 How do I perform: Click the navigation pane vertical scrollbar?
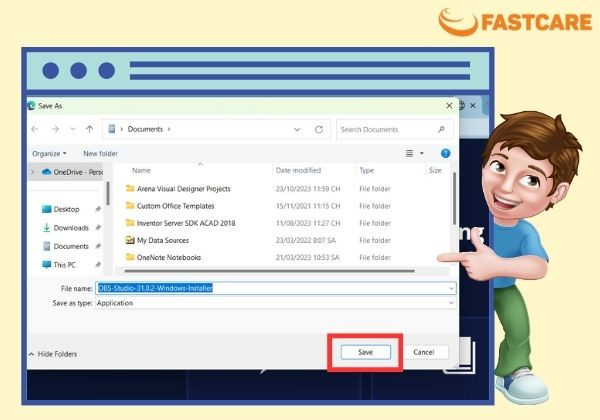pos(108,193)
